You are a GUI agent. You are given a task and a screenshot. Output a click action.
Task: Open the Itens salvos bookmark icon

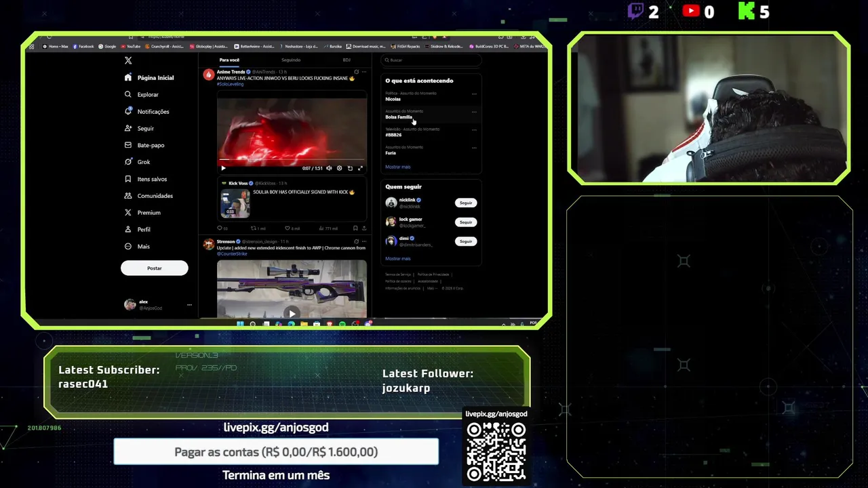tap(128, 179)
